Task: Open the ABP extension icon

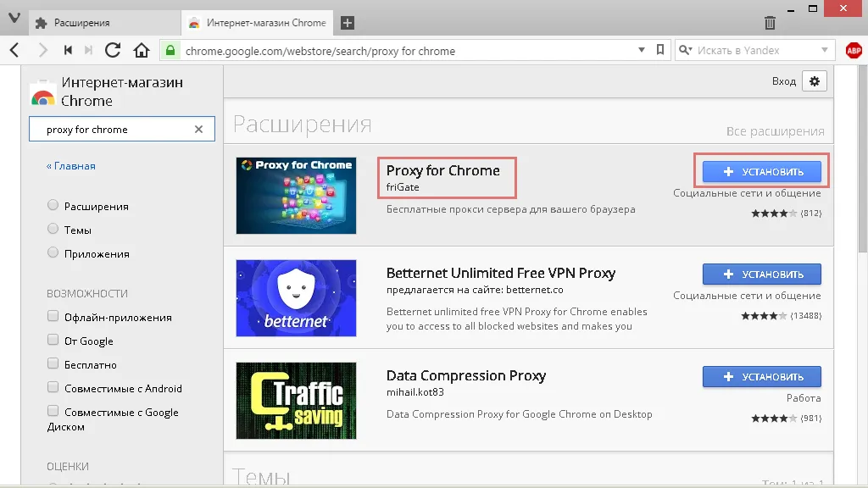Action: coord(854,50)
